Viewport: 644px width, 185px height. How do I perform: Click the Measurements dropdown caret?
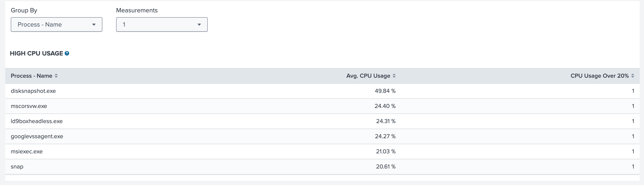pos(199,25)
